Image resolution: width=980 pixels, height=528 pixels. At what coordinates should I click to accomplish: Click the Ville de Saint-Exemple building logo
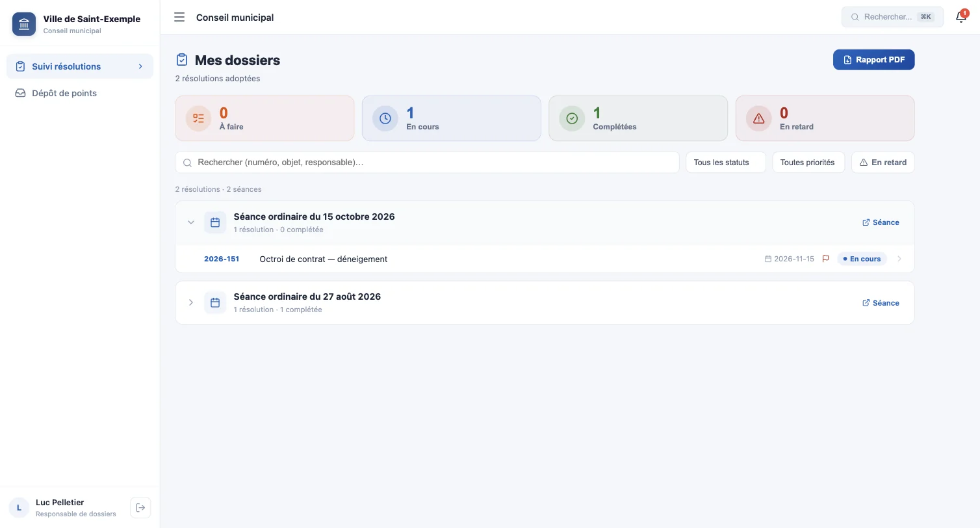coord(24,25)
